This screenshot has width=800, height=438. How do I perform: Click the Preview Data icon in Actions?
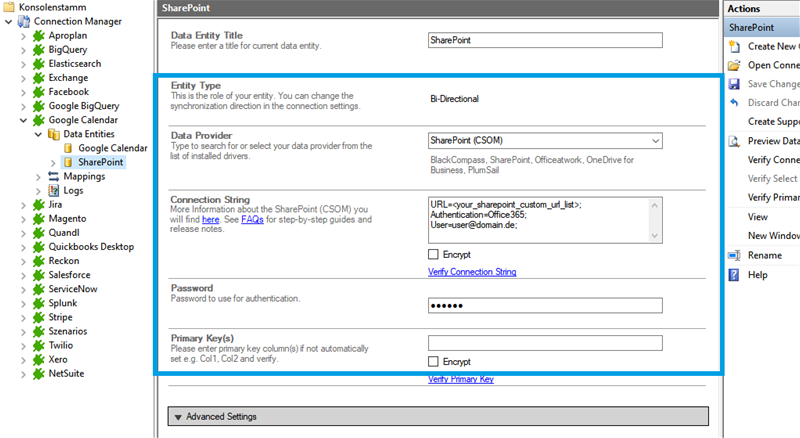coord(736,141)
